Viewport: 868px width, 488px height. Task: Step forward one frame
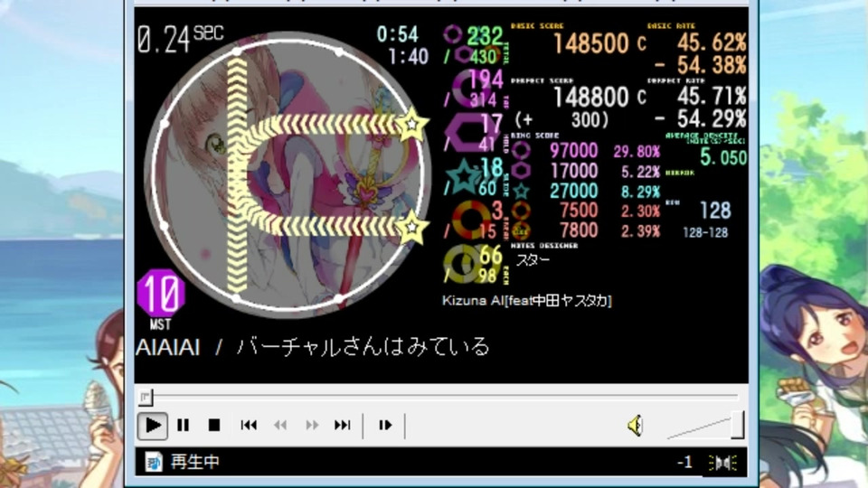pyautogui.click(x=385, y=426)
